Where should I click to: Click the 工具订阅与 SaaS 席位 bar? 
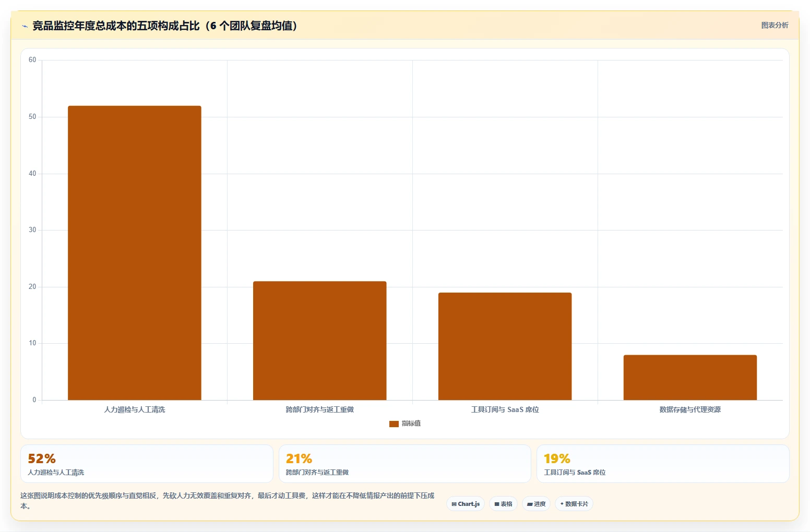(505, 346)
